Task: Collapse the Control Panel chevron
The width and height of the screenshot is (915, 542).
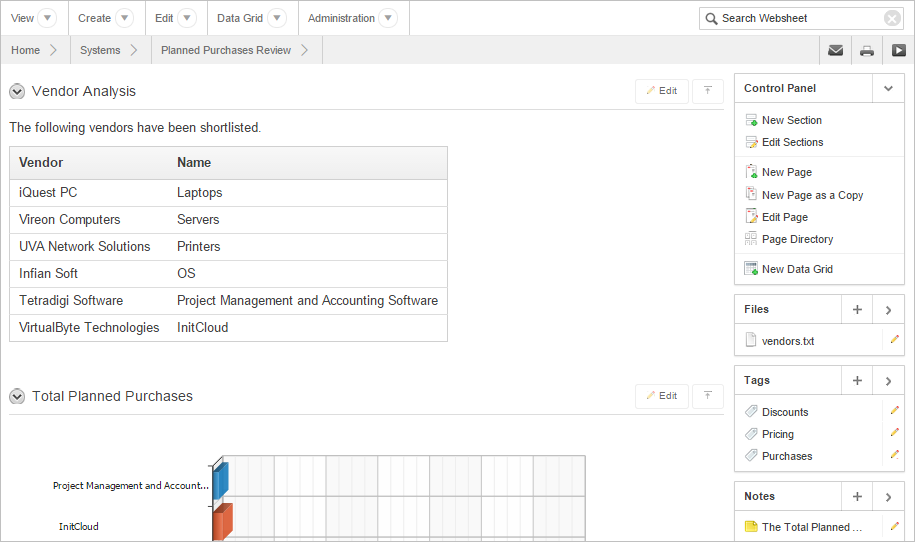Action: tap(887, 89)
